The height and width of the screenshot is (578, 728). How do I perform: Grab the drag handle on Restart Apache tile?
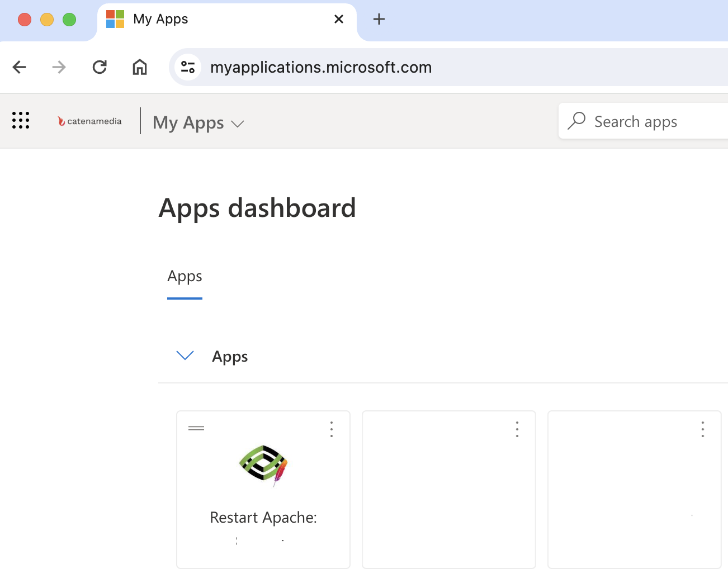196,428
